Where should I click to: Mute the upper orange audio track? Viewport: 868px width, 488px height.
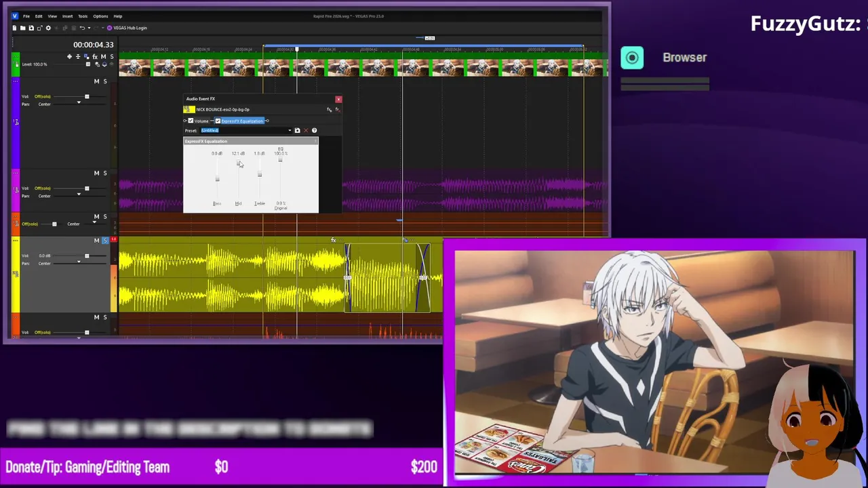(x=96, y=217)
